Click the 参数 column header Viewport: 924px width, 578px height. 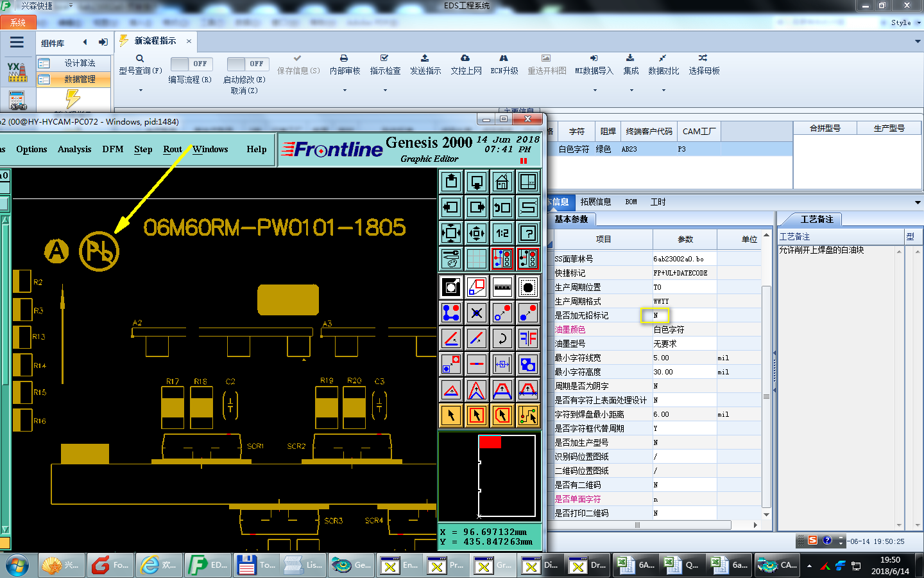[x=685, y=239]
